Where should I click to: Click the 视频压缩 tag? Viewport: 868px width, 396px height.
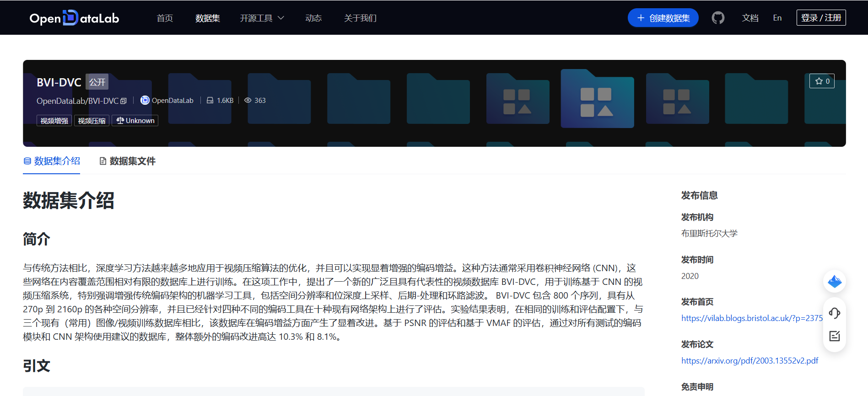[92, 121]
